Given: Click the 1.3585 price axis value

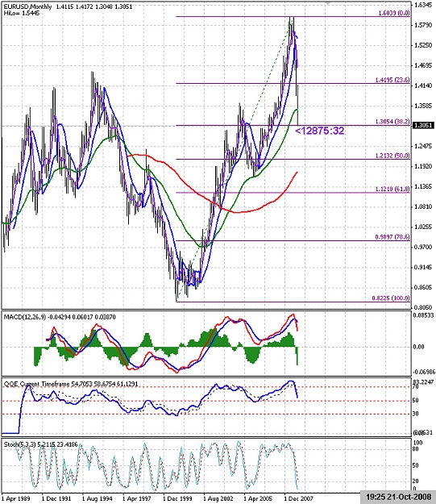Looking at the screenshot, I should click(423, 106).
